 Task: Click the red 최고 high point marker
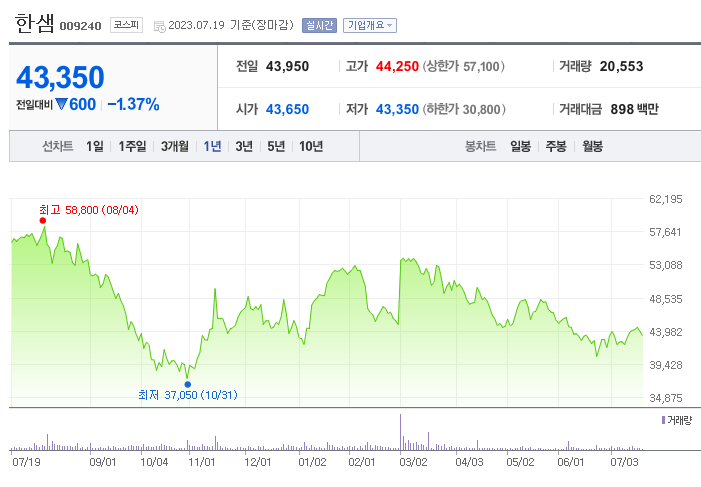[42, 220]
